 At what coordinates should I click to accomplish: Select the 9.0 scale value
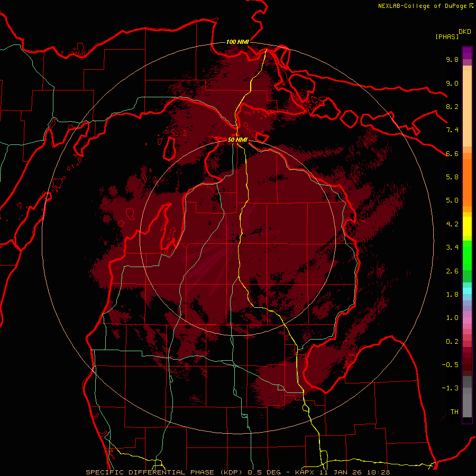pyautogui.click(x=452, y=83)
